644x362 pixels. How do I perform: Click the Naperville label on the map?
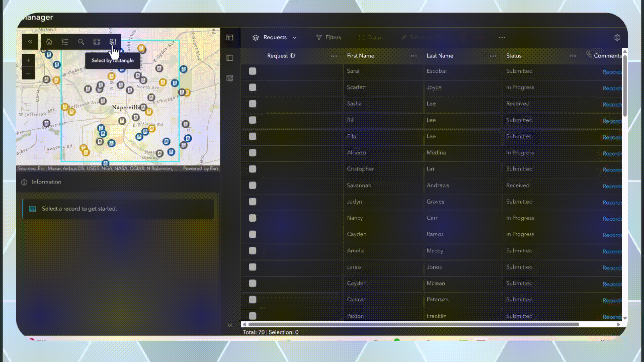tap(127, 108)
